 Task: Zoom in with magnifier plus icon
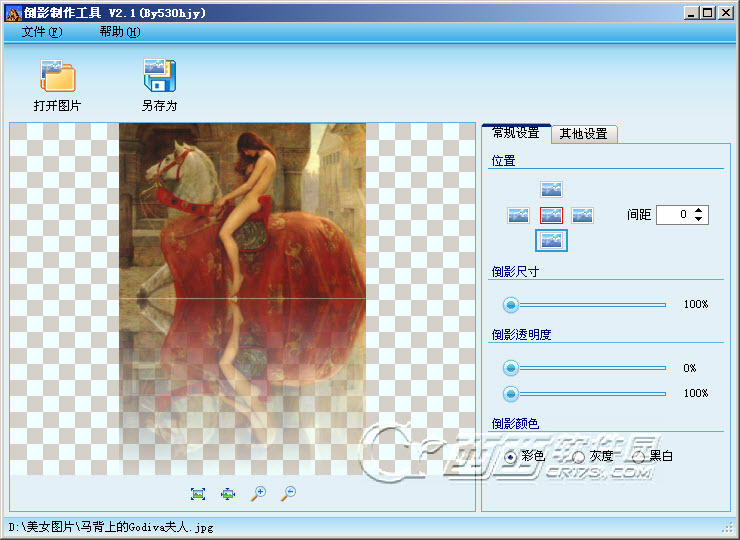click(x=258, y=493)
